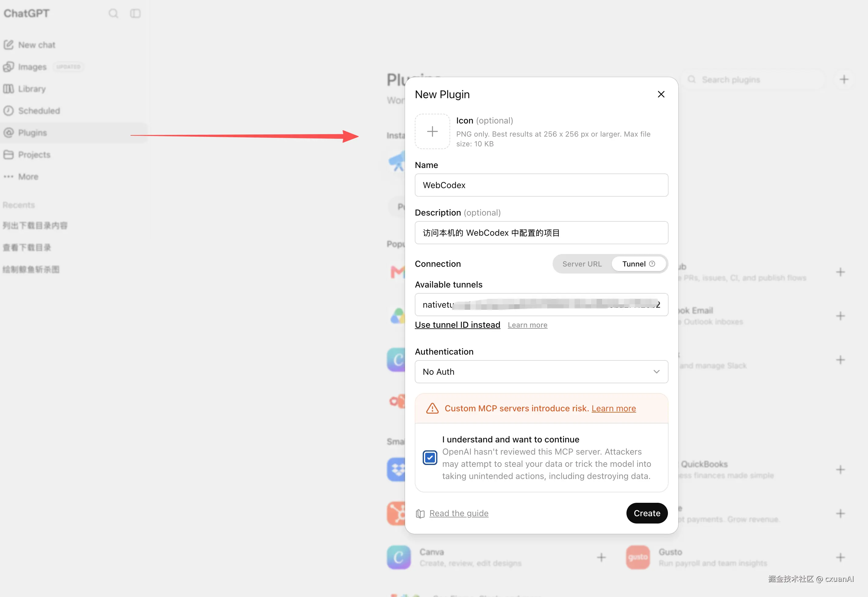Add the QuickBooks plugin
868x597 pixels.
(x=840, y=470)
